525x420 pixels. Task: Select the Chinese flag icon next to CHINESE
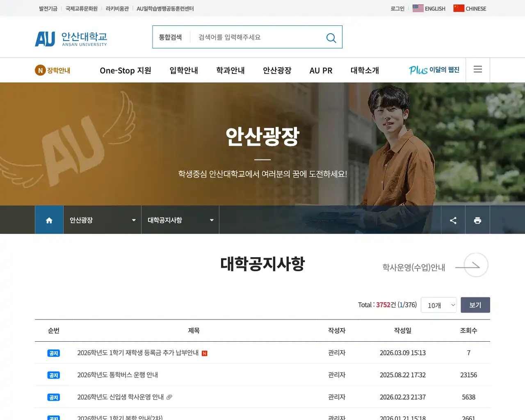click(458, 8)
